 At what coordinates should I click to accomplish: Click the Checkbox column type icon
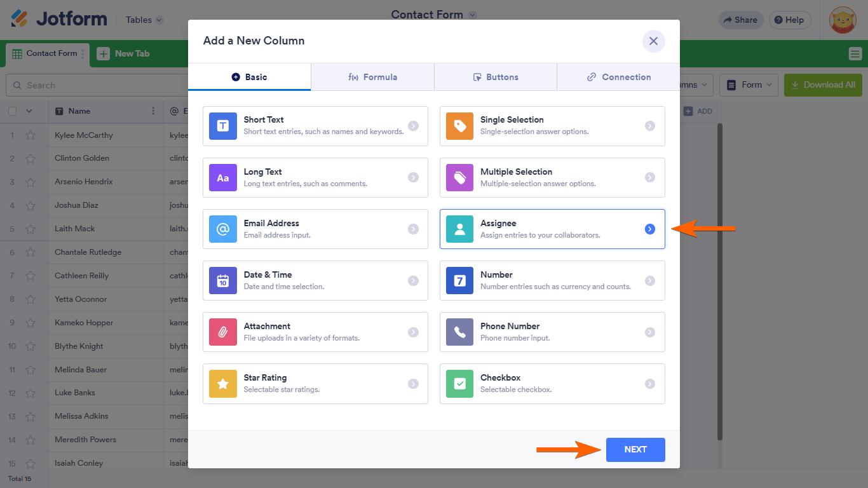459,384
